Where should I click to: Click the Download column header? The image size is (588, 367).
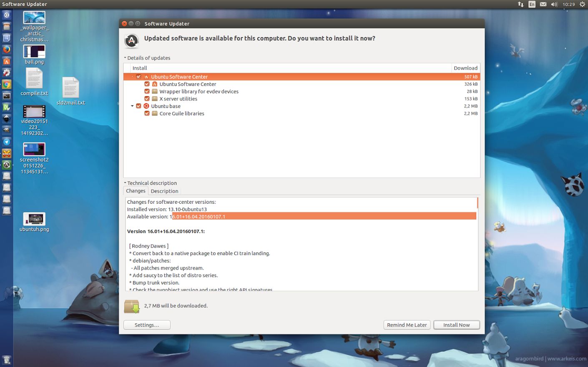465,68
